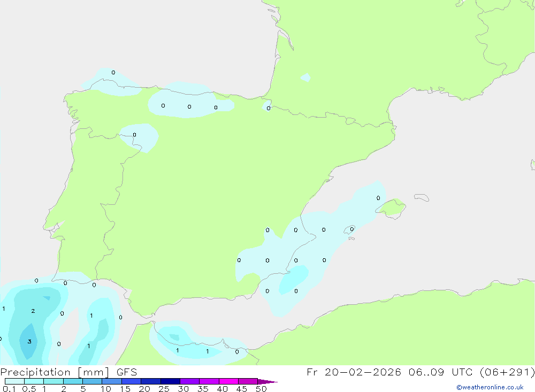
Task: Select the purple swatch between 30 and 35
Action: 190,381
